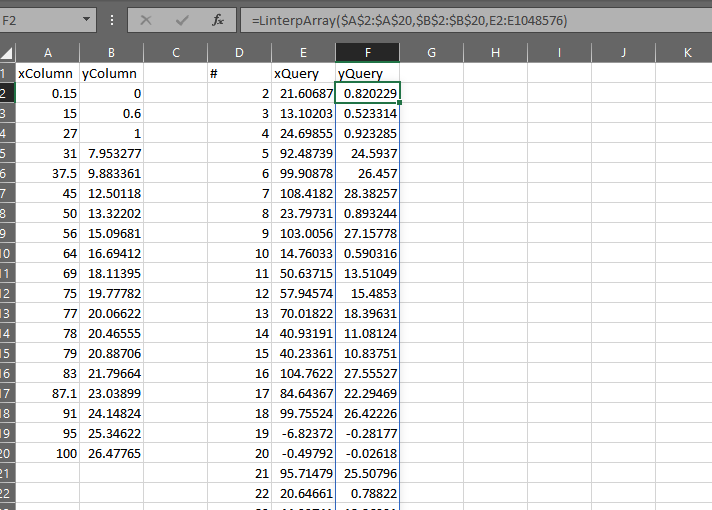Select cell containing 23.79731
The image size is (712, 510).
coord(303,213)
